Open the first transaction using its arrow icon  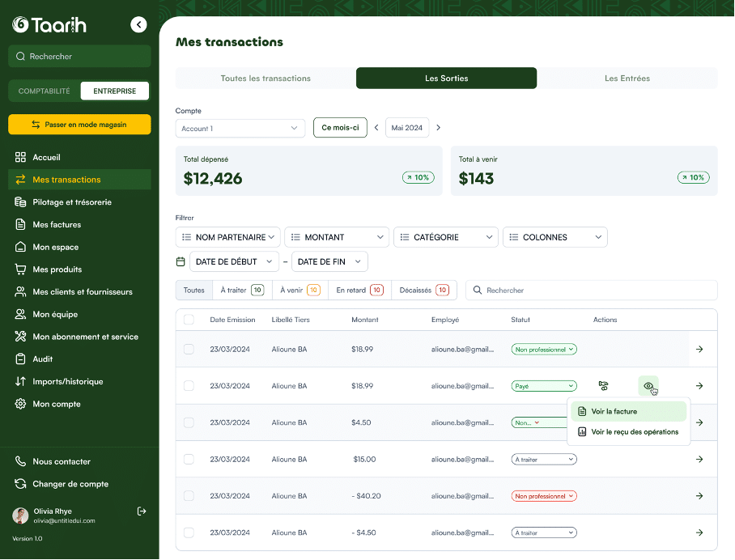699,350
